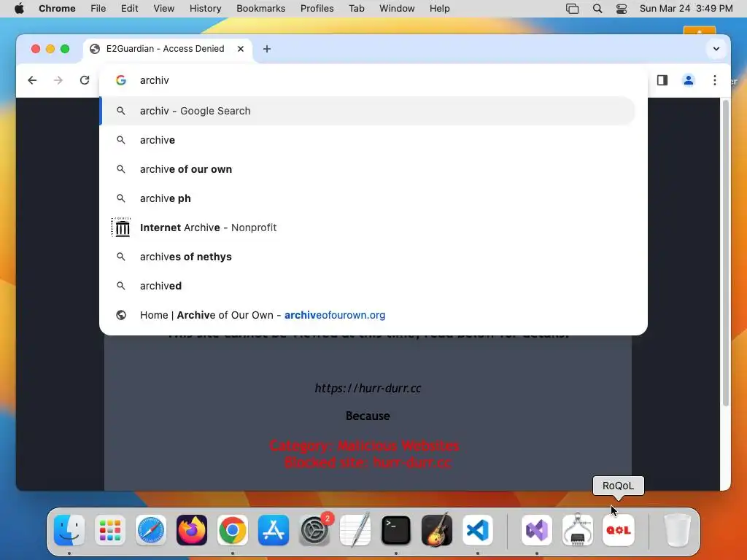Open the History menu
The width and height of the screenshot is (747, 560).
pos(205,9)
